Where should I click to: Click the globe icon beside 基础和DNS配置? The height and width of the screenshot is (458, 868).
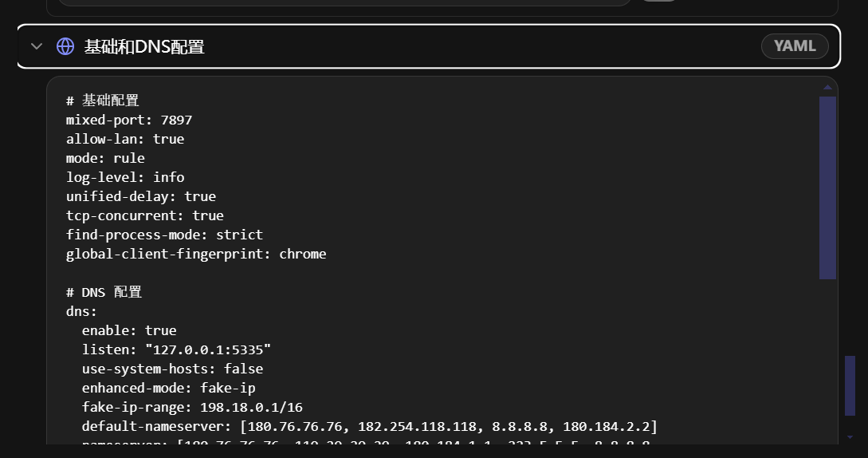(65, 46)
